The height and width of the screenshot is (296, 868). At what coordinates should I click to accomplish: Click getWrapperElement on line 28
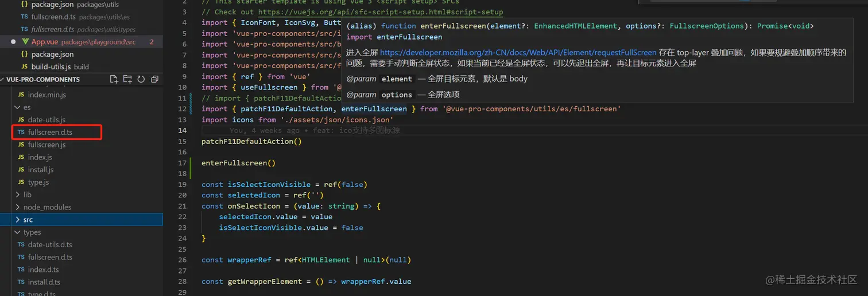pos(265,282)
